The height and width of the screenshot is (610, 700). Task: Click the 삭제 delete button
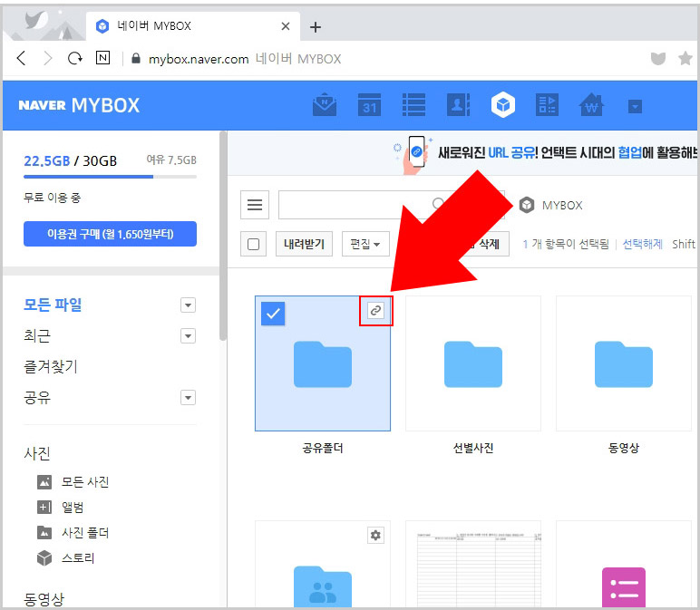488,244
